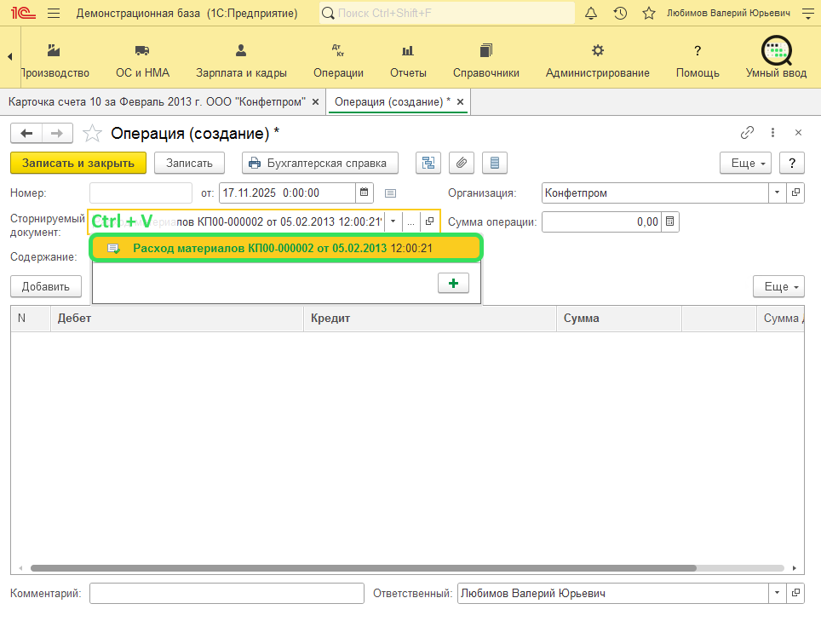Open the hamburger functions menu
The width and height of the screenshot is (821, 644).
pos(54,13)
